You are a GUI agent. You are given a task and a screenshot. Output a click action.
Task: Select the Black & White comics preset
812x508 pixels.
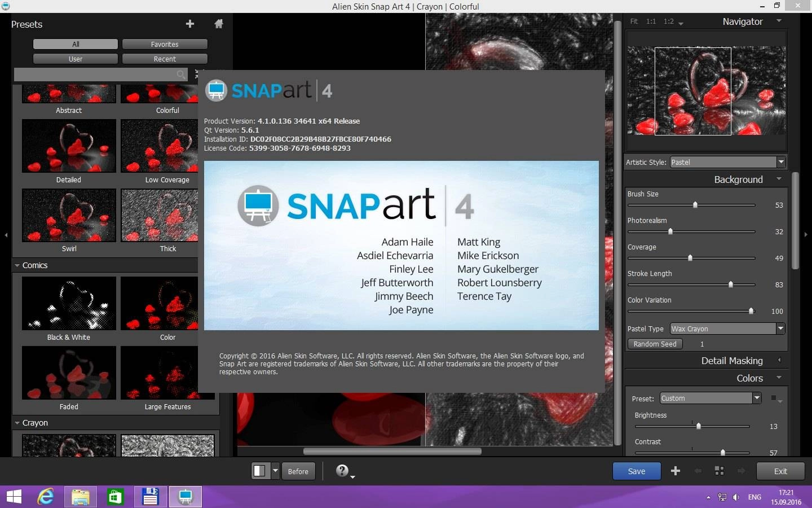pos(69,303)
